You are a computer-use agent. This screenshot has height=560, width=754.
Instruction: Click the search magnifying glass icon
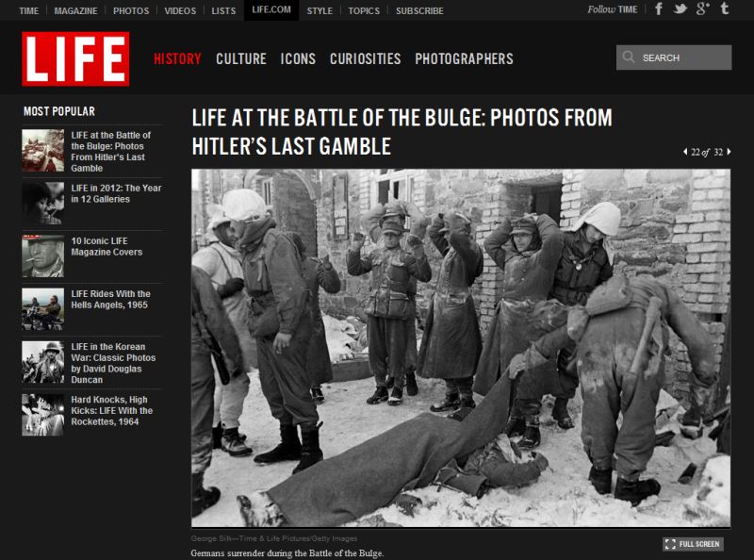(x=629, y=58)
